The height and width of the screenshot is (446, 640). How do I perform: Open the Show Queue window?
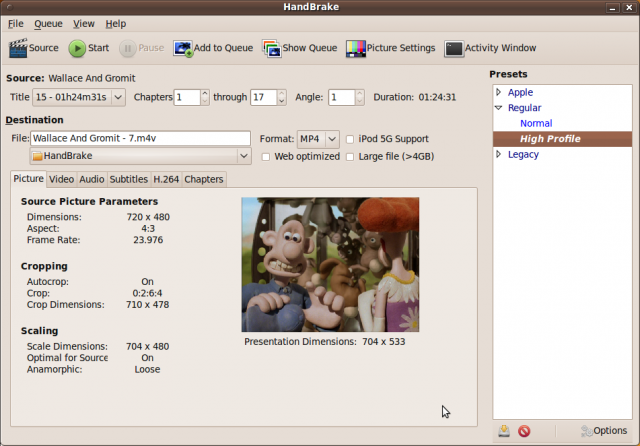[271, 48]
